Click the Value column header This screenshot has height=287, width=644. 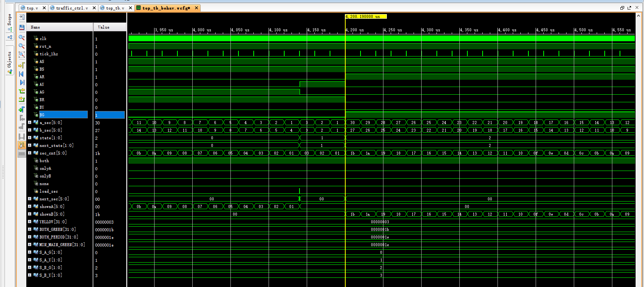[110, 27]
